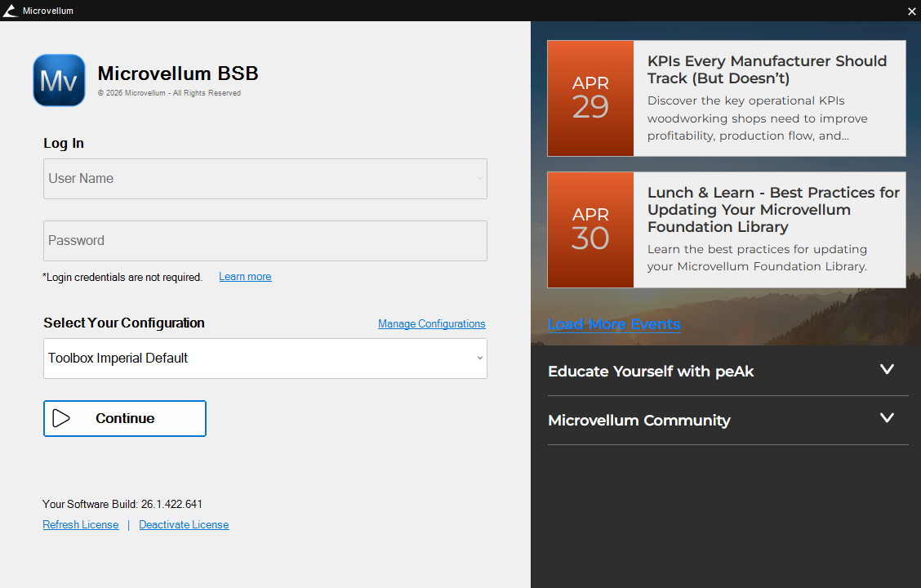Viewport: 921px width, 588px height.
Task: Open the KPIs Every Manufacturer Should Track article
Action: 766,69
